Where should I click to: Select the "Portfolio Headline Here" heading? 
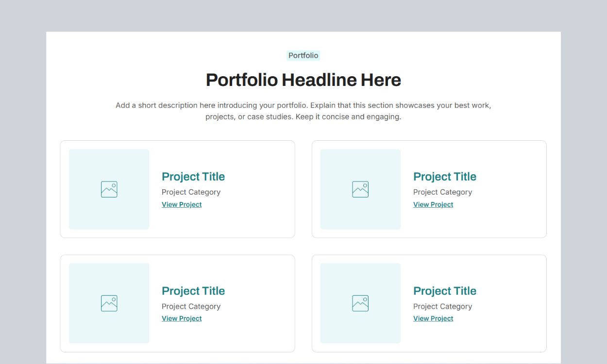[x=303, y=80]
